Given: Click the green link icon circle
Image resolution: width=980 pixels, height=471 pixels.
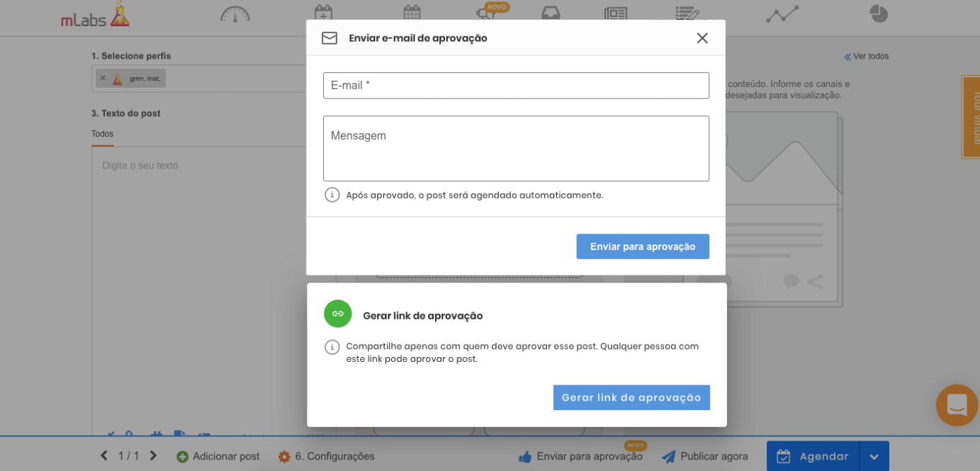Looking at the screenshot, I should tap(338, 314).
